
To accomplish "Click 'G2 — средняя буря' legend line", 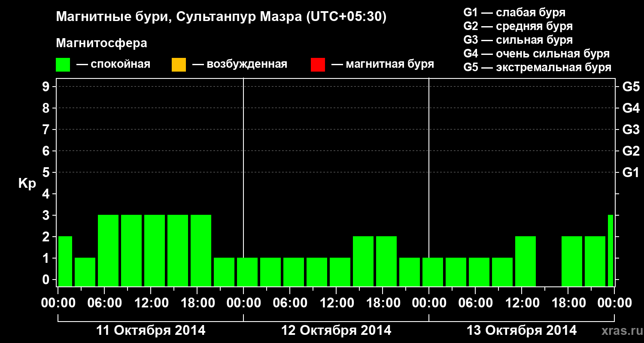I will click(x=518, y=26).
